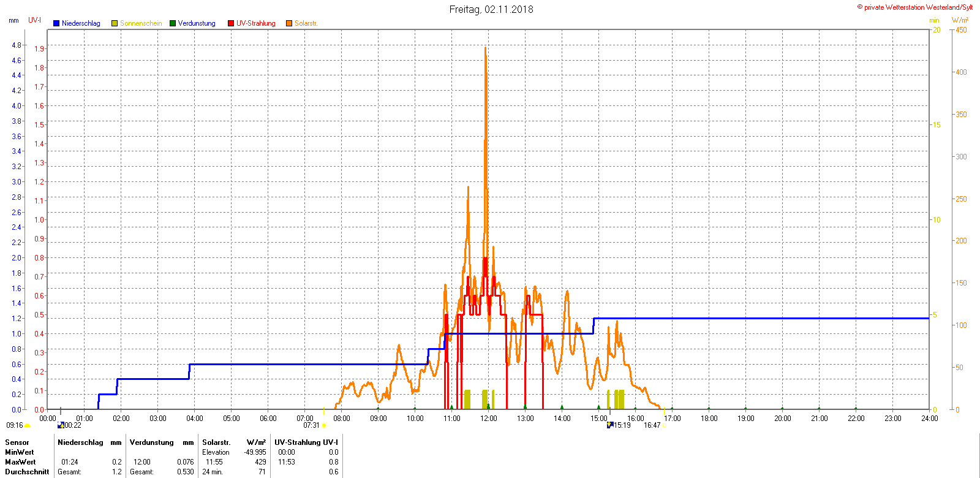
Task: Click the red UV-Strahlung legend swatch
Action: (x=231, y=23)
